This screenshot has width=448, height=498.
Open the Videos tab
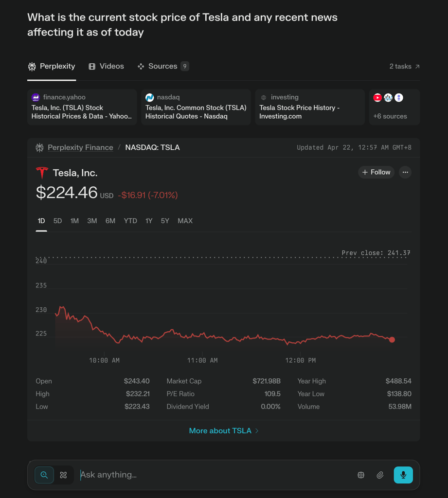tap(106, 66)
